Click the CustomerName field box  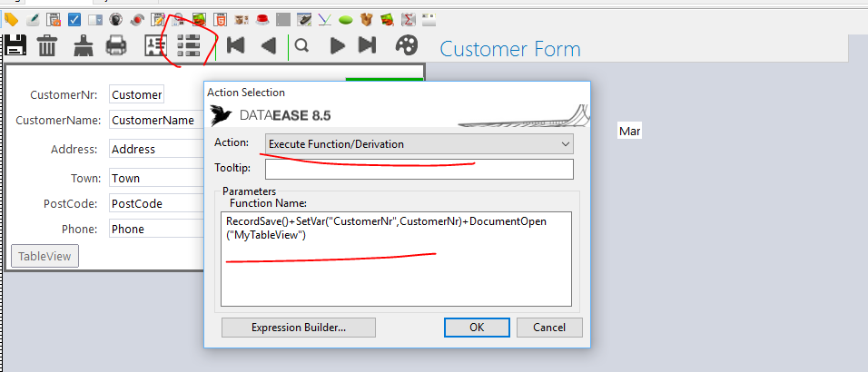[x=157, y=120]
